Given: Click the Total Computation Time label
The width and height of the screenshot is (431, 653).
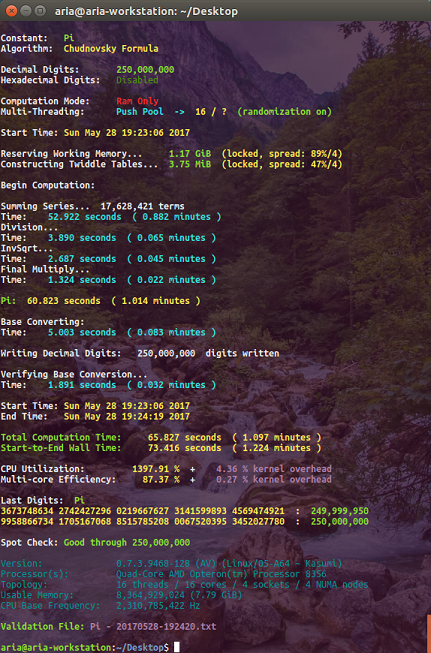Looking at the screenshot, I should 61,437.
